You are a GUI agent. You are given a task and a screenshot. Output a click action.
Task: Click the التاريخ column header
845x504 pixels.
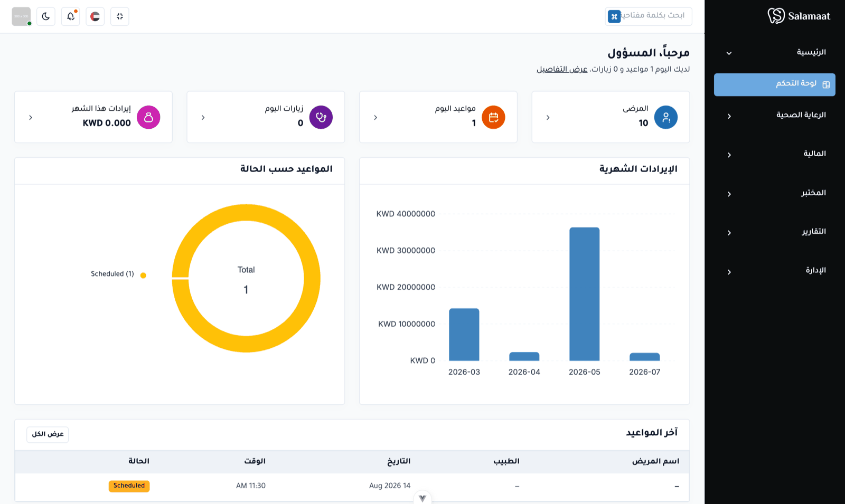(399, 461)
